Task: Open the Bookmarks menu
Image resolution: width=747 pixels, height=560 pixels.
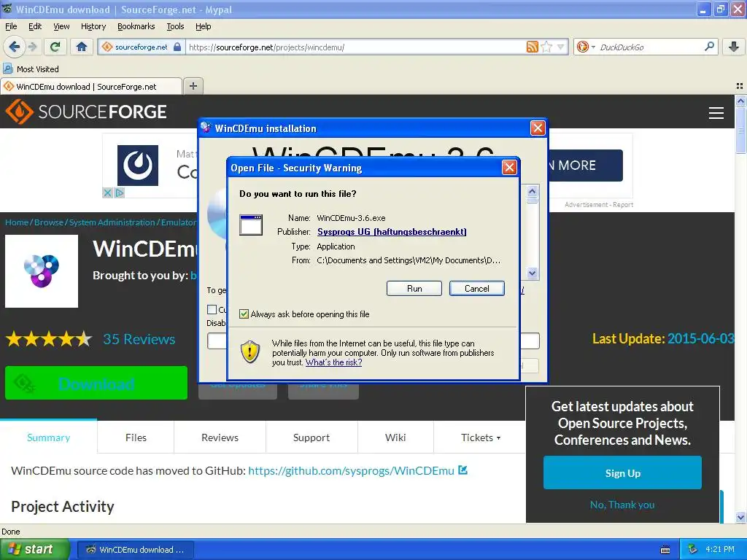Action: 136,26
